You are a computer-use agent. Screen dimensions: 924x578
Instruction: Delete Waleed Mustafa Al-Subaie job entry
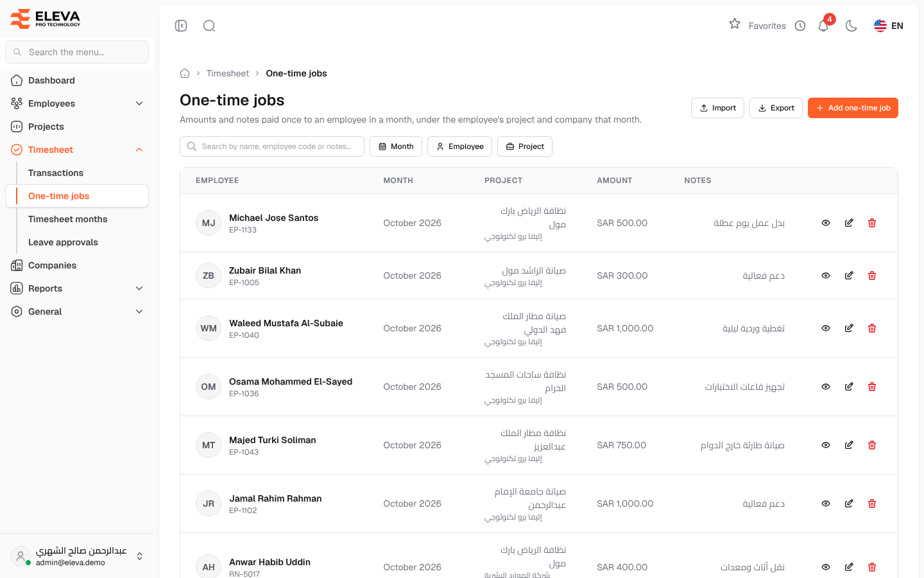click(872, 328)
